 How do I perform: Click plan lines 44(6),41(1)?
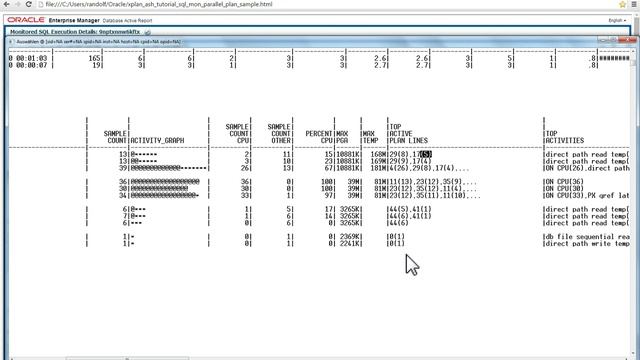[410, 216]
